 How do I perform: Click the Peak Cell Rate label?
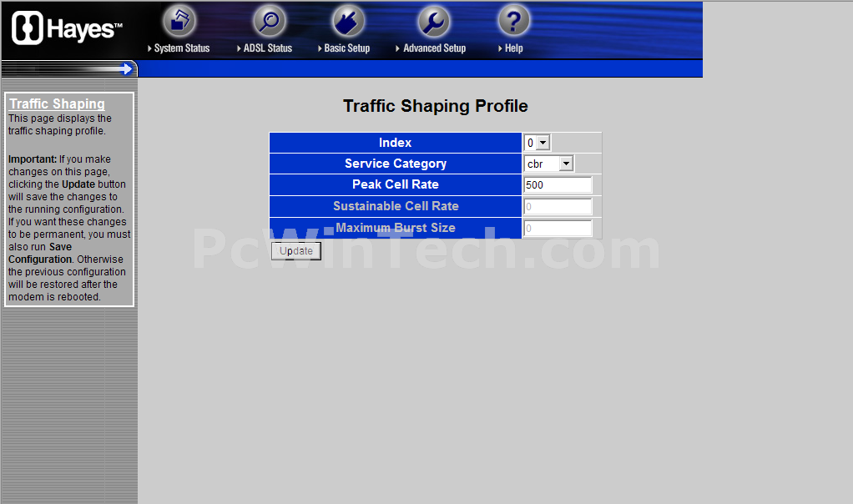[x=396, y=185]
